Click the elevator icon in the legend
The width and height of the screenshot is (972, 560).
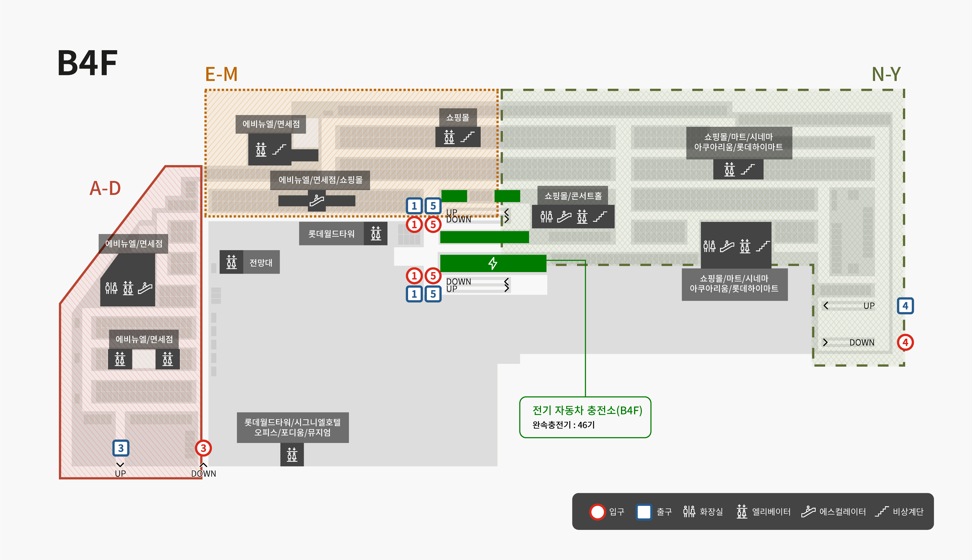click(x=742, y=511)
